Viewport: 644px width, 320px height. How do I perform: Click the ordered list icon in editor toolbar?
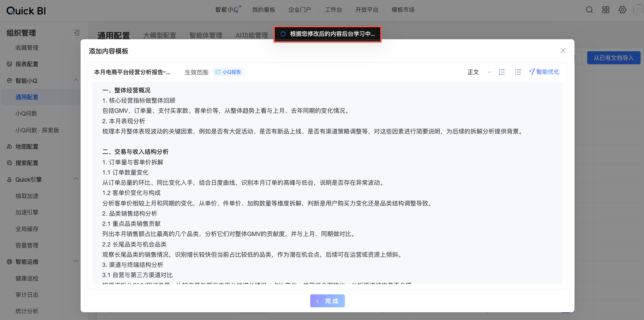click(x=502, y=72)
